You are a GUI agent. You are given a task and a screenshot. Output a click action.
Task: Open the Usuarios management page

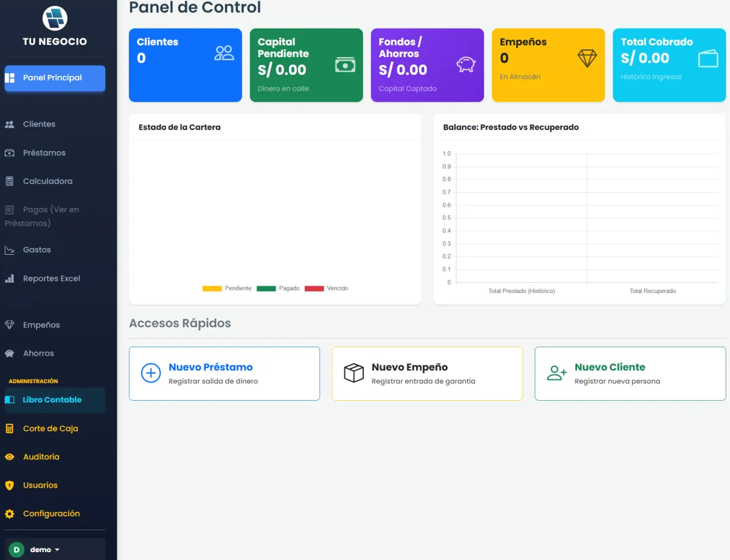pos(55,485)
